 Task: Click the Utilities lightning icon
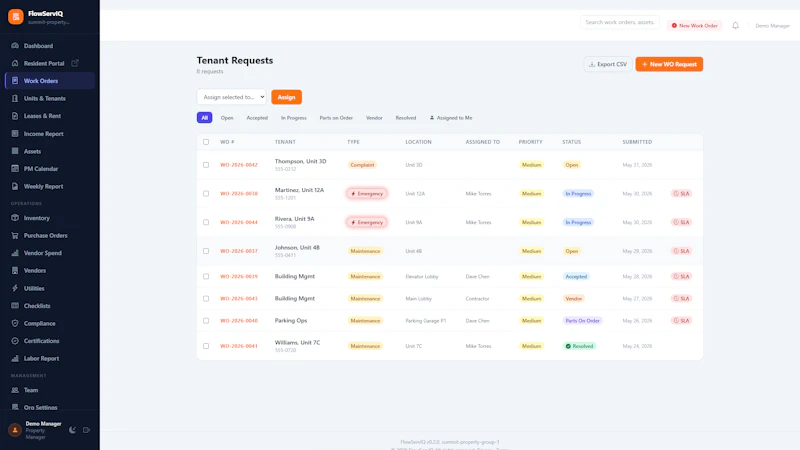click(x=15, y=288)
